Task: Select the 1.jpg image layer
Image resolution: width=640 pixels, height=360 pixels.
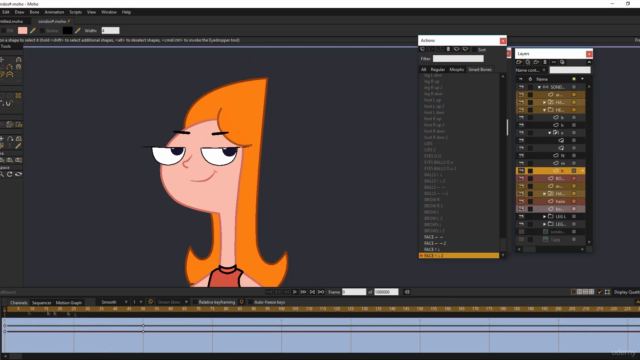Action: [551, 240]
